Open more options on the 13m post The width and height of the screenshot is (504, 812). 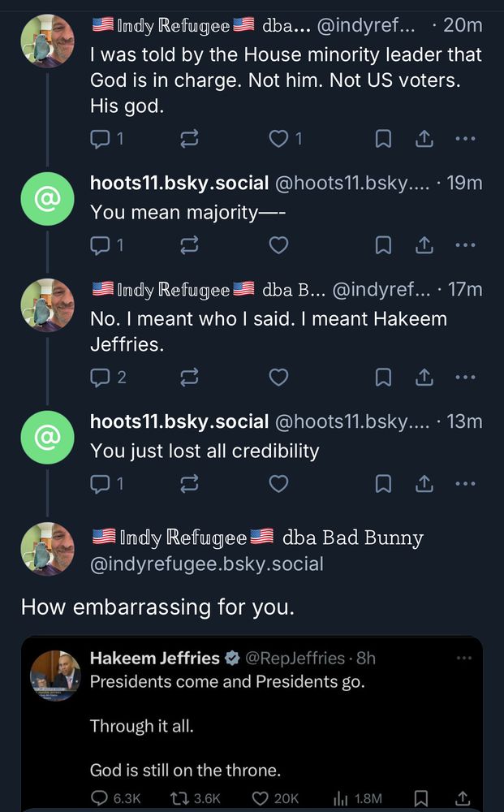pyautogui.click(x=464, y=485)
